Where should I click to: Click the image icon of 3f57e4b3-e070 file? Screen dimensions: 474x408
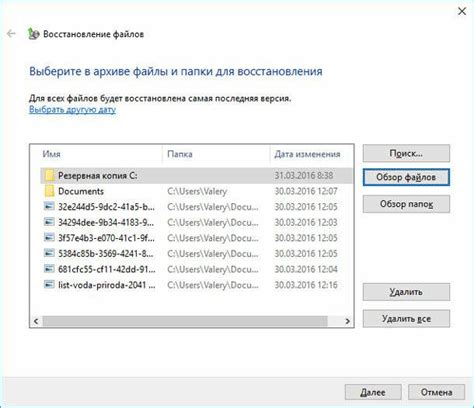pyautogui.click(x=49, y=238)
